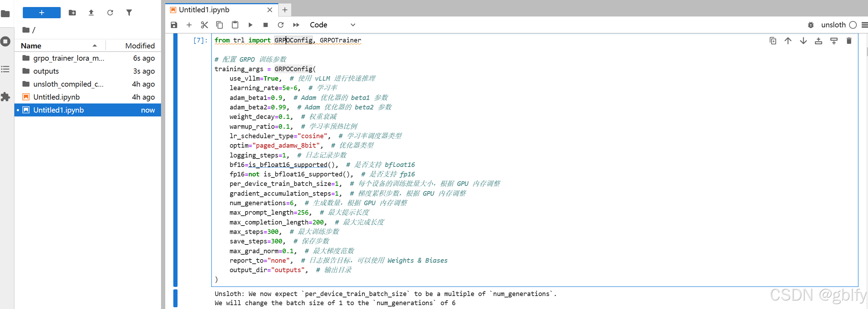Open the Running Terminals and Kernels panel
Image resolution: width=868 pixels, height=309 pixels.
(5, 41)
